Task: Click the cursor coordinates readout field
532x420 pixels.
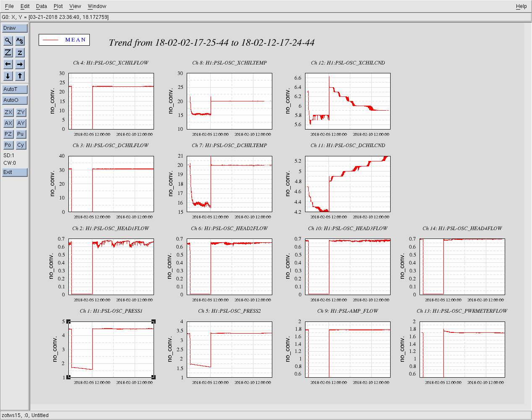Action: (266, 17)
